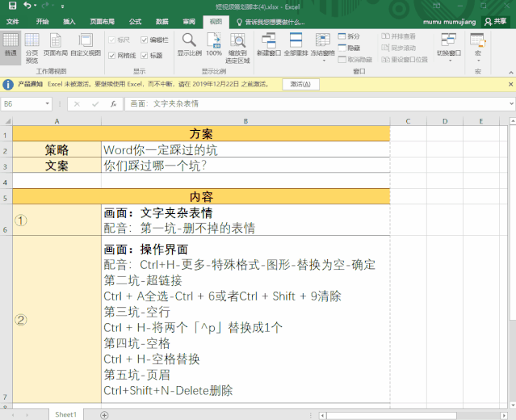Viewport: 516px width, 420px height.
Task: Select the Sheet1 tab
Action: point(66,414)
